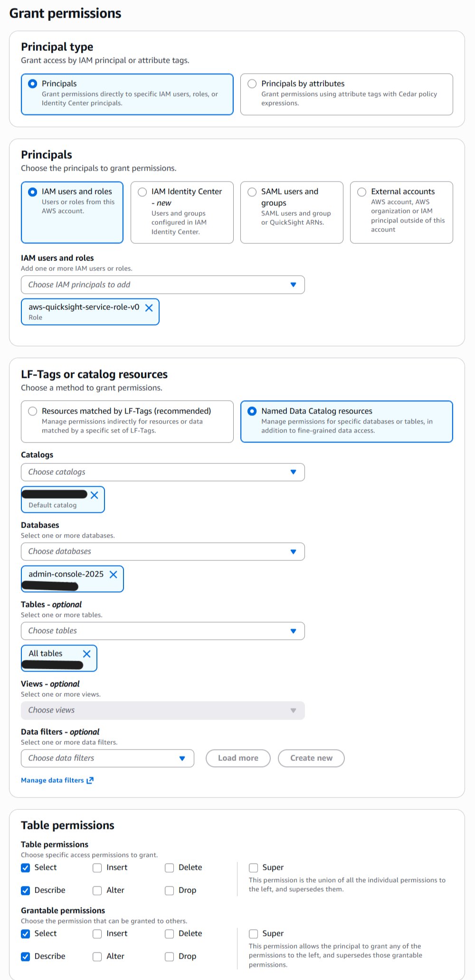Remove the admin-console-2025 database chip

point(114,575)
